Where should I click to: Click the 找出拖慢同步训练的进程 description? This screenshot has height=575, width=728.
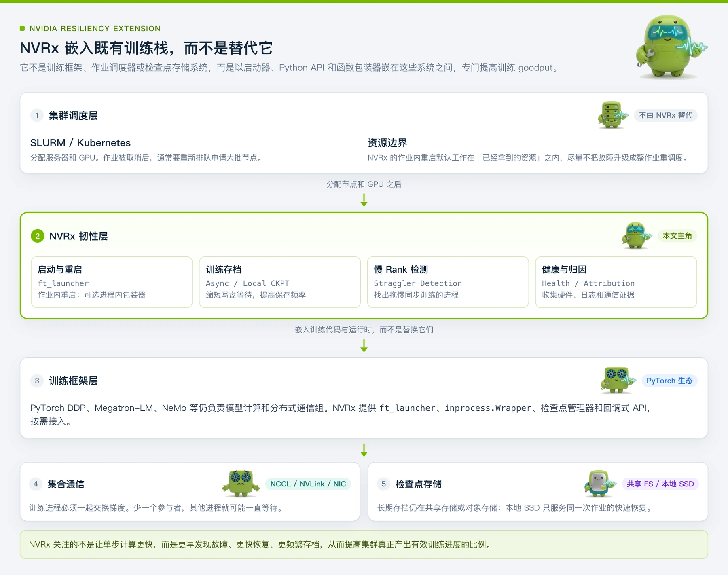[416, 295]
